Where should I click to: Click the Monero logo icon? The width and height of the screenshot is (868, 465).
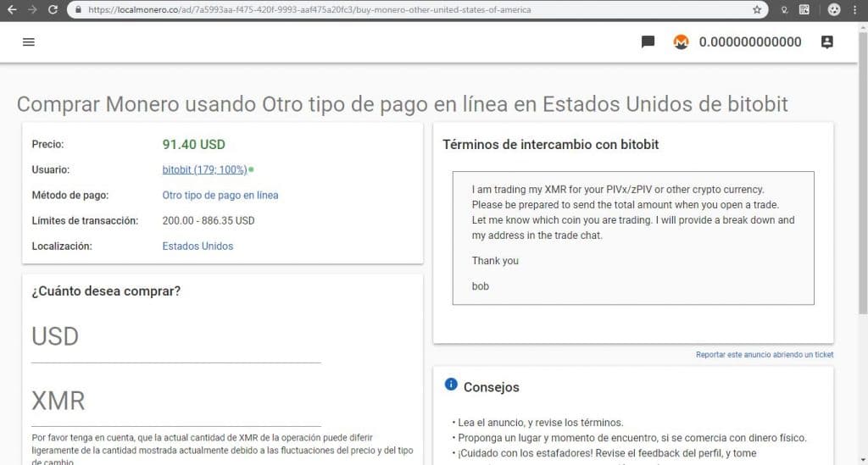[x=681, y=42]
